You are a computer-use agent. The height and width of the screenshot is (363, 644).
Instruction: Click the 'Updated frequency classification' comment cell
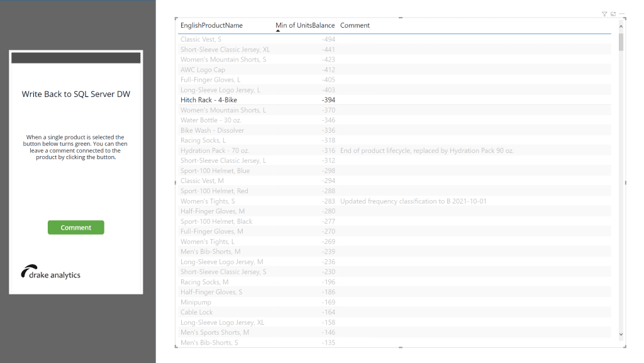click(413, 201)
